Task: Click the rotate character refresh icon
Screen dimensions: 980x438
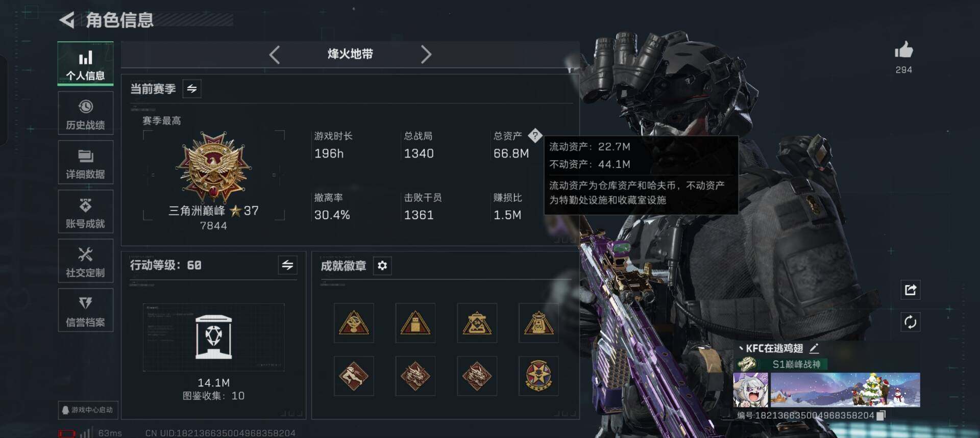Action: pyautogui.click(x=911, y=322)
